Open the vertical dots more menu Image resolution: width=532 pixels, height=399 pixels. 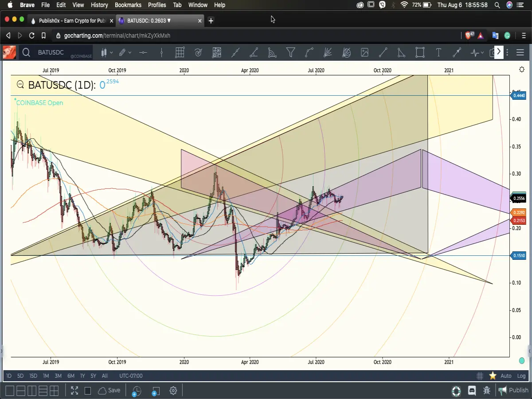(508, 53)
